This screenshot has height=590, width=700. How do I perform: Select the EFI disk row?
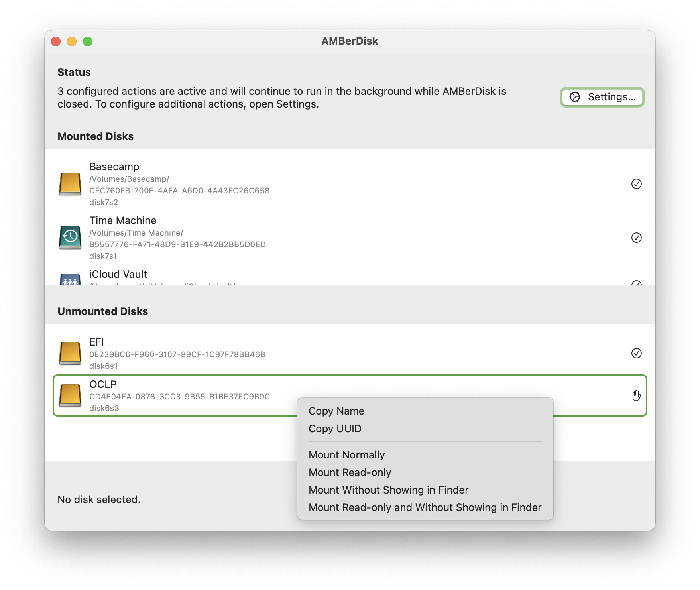click(x=279, y=352)
